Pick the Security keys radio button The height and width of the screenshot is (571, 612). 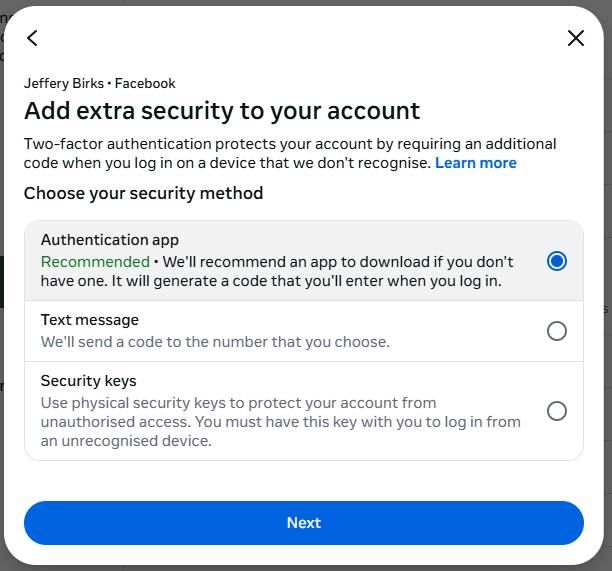tap(557, 411)
